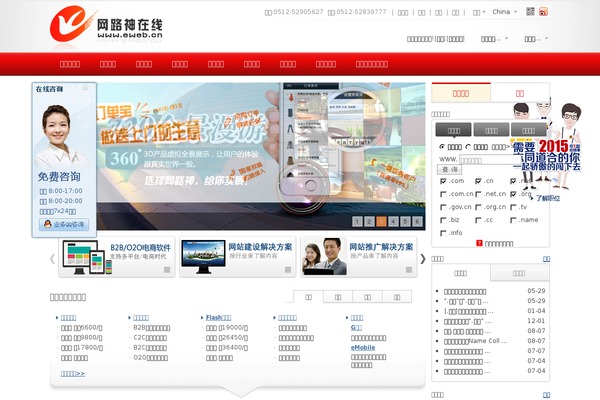
Task: Check the .info domain checkbox
Action: click(443, 233)
